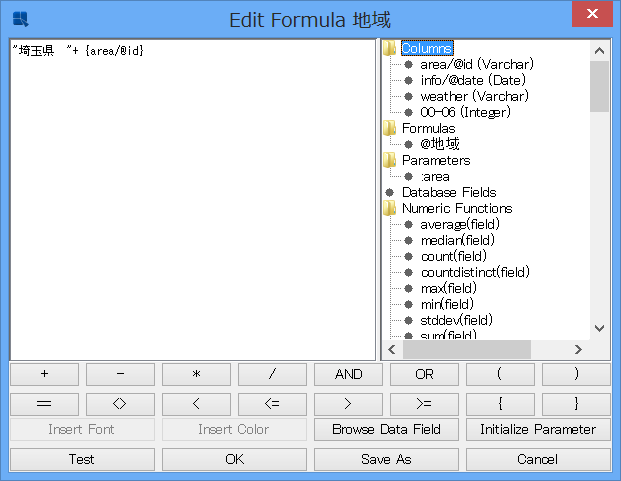The image size is (621, 481).
Task: Select info/@date (Date) column
Action: [x=473, y=80]
